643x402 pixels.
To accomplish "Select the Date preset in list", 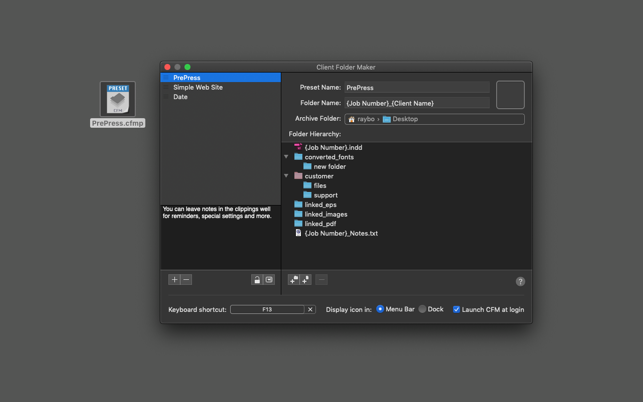I will pyautogui.click(x=180, y=97).
